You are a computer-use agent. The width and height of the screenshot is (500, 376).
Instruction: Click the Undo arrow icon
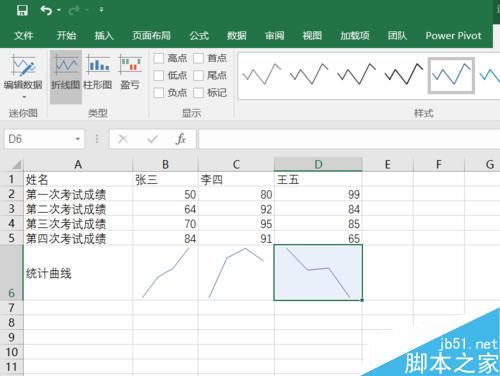pos(46,10)
